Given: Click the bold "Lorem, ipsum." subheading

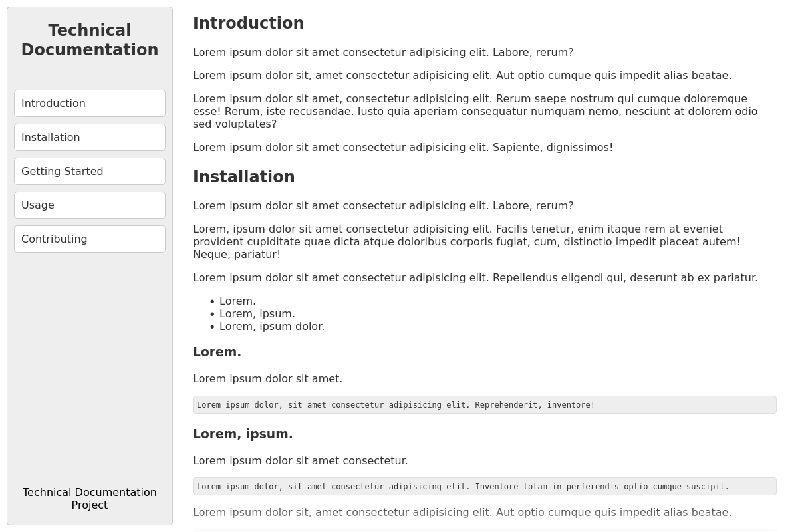Looking at the screenshot, I should click(243, 434).
